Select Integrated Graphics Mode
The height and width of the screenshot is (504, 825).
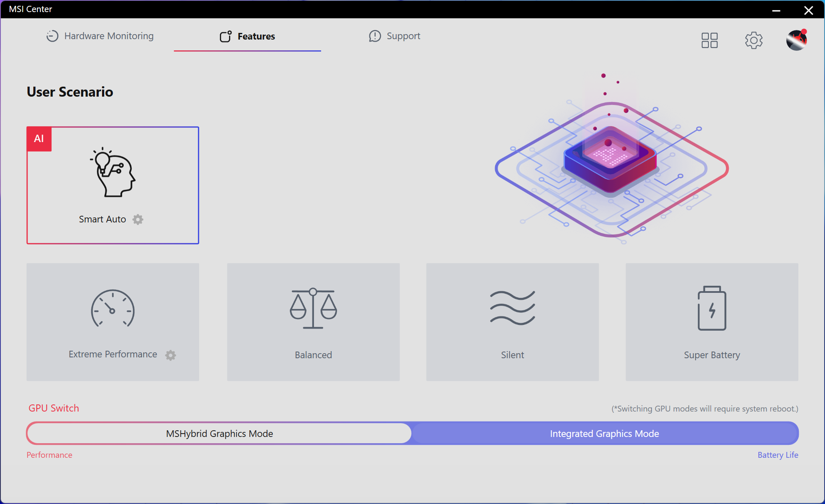(604, 434)
